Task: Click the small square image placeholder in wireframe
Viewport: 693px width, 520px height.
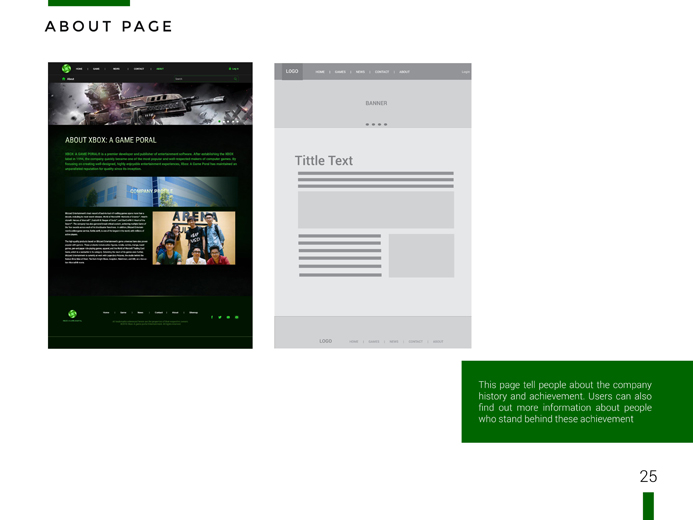Action: pos(421,256)
